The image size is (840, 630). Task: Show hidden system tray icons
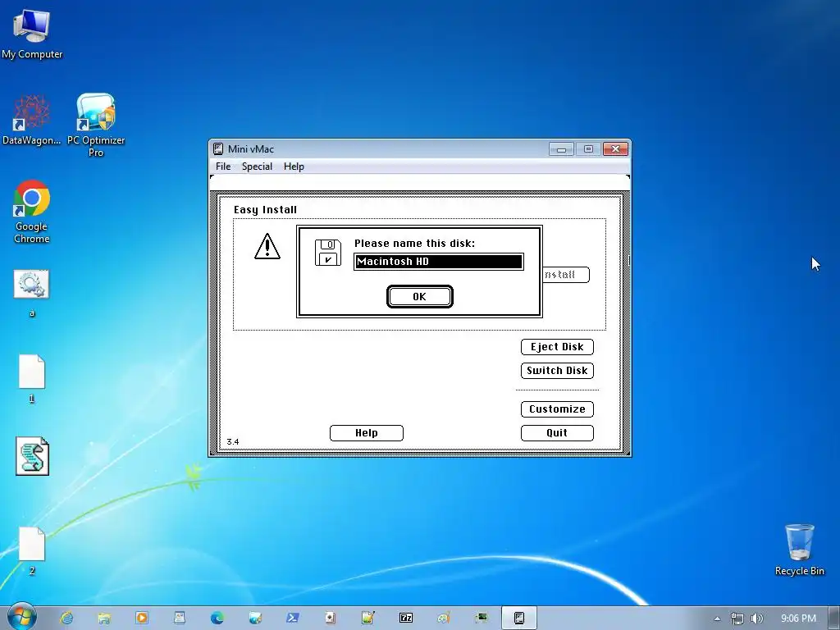point(717,619)
